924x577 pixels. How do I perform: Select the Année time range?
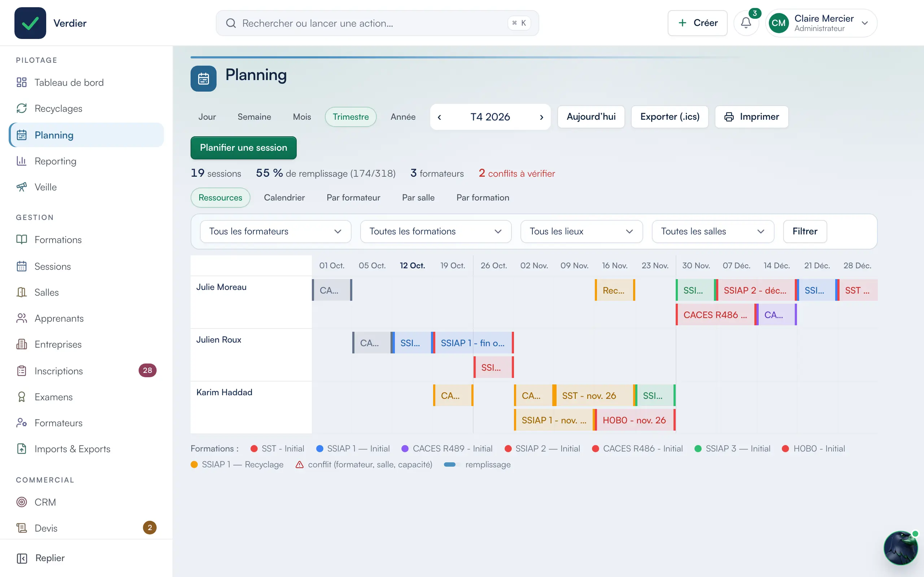[403, 117]
